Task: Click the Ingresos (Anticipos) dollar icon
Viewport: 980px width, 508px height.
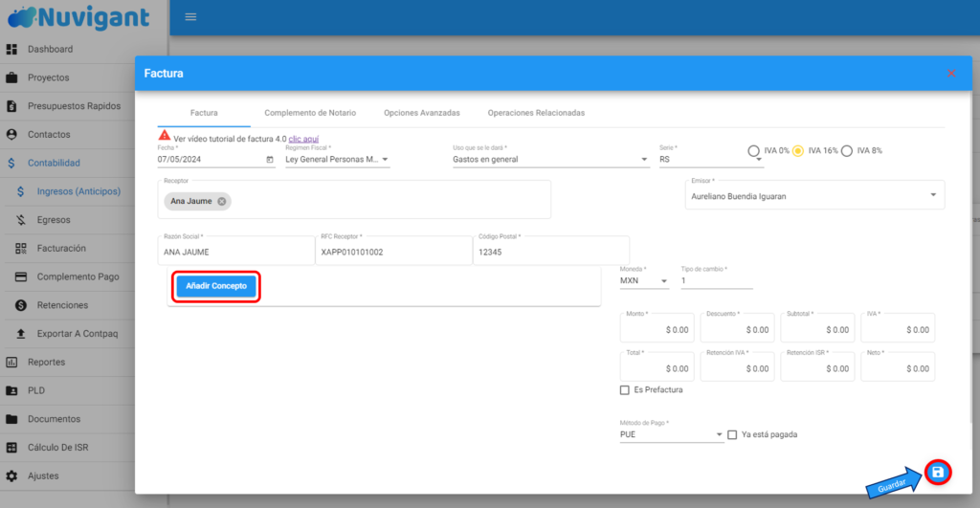Action: pos(21,191)
